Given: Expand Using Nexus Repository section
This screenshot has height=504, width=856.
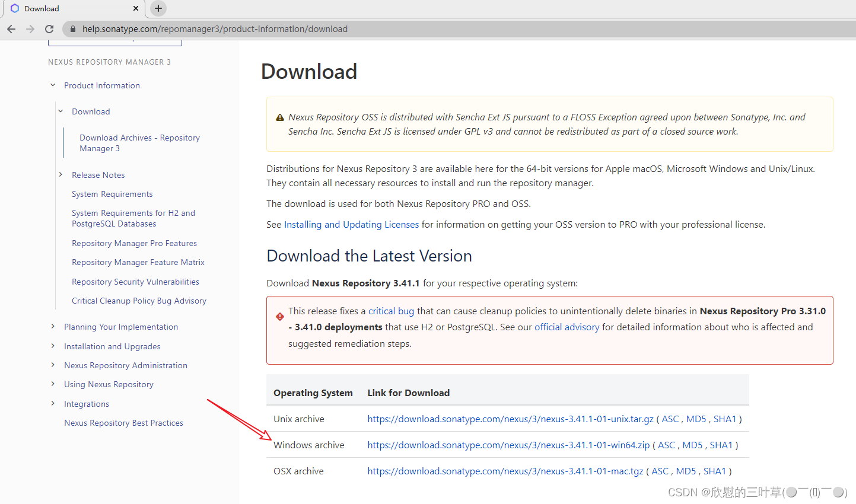Looking at the screenshot, I should pos(53,384).
